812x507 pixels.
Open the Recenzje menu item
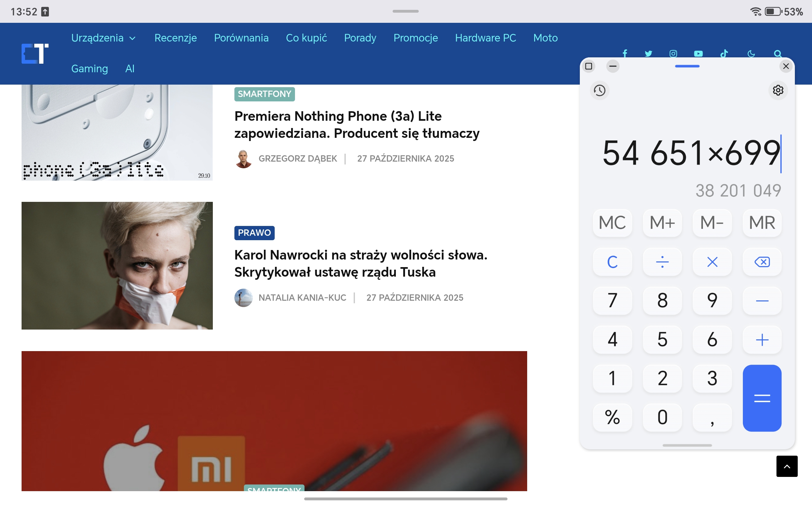click(x=175, y=38)
